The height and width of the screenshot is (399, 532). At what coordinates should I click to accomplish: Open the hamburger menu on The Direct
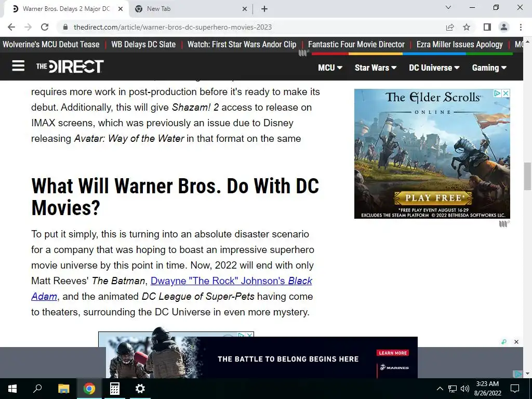click(18, 66)
